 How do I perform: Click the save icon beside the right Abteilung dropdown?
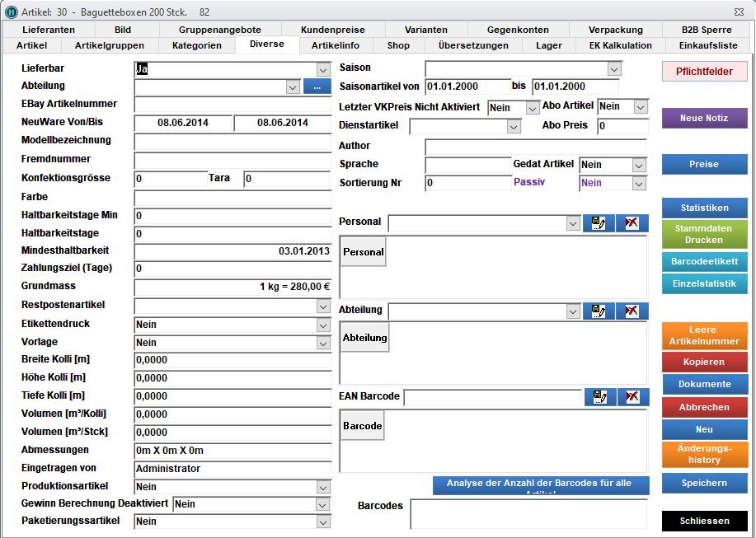[x=599, y=311]
